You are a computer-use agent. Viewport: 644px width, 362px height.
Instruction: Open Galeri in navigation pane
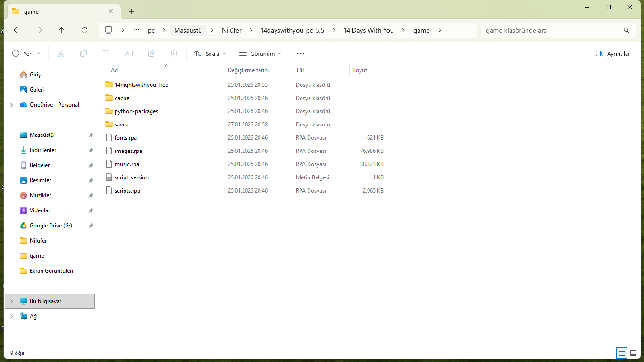coord(37,90)
